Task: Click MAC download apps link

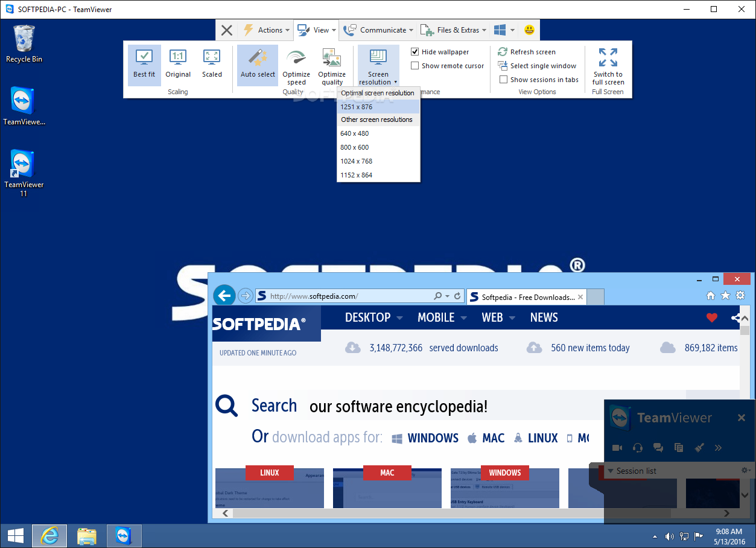Action: (486, 438)
